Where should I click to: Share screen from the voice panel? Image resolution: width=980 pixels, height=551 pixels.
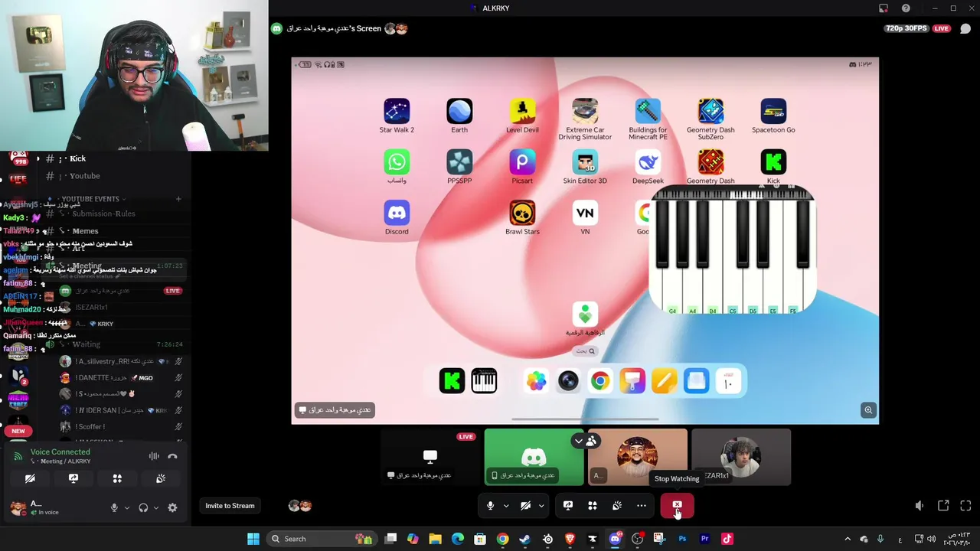pos(73,478)
